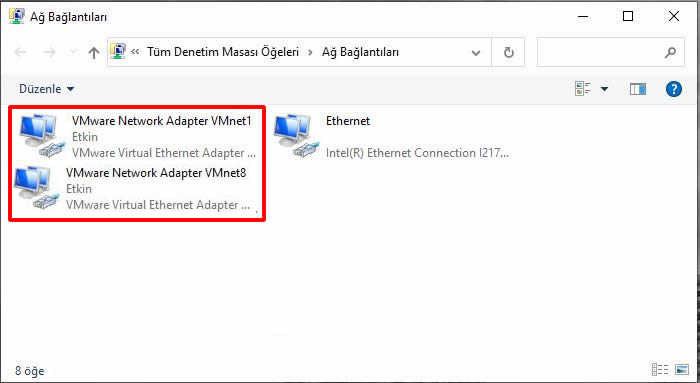Click the blue help question mark icon
This screenshot has height=383, width=700.
tap(674, 89)
